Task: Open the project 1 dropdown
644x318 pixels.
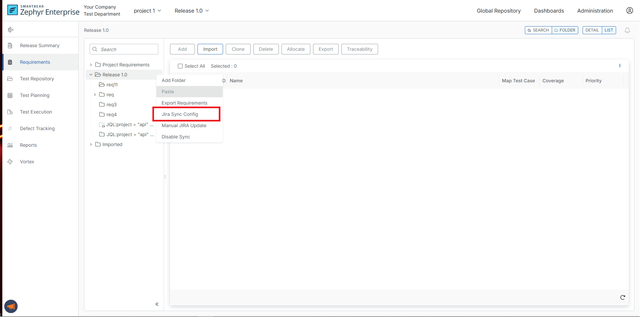Action: coord(147,11)
